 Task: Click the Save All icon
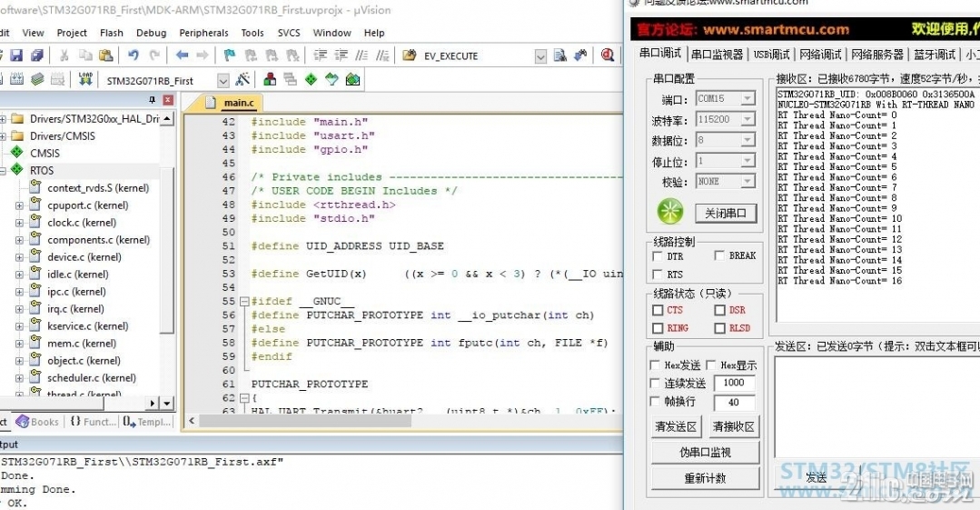point(37,55)
